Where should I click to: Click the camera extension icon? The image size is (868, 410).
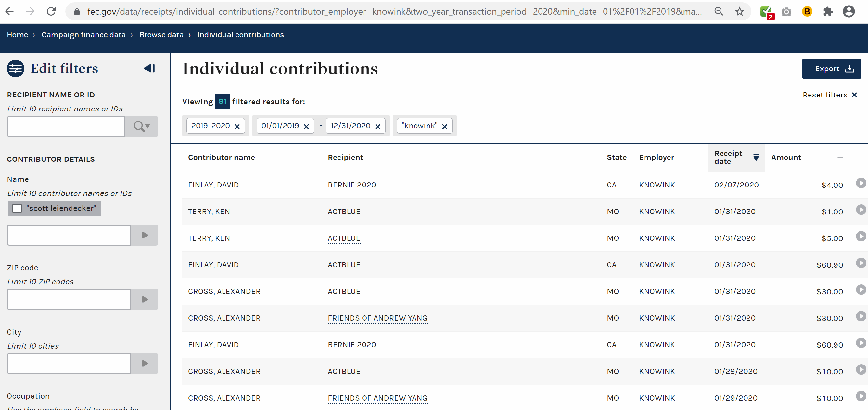[x=786, y=12]
